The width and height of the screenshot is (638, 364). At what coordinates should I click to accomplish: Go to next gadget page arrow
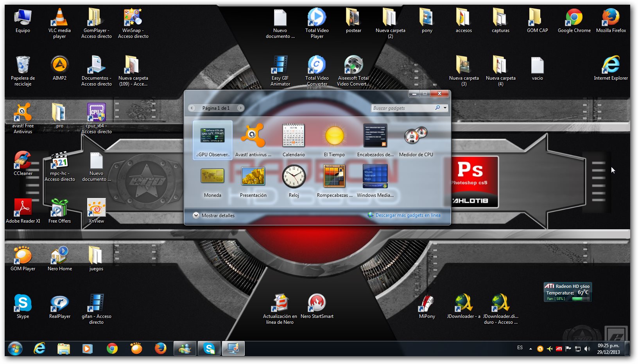(240, 108)
